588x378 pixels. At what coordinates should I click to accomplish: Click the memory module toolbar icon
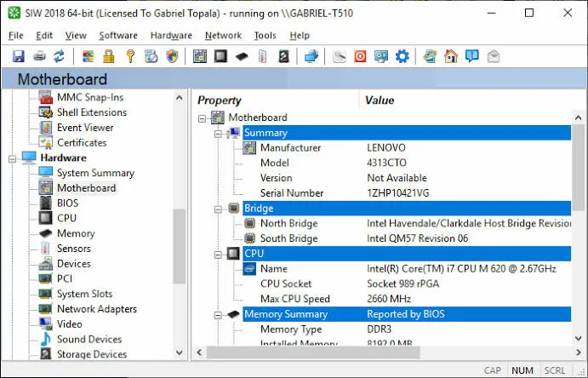point(242,57)
